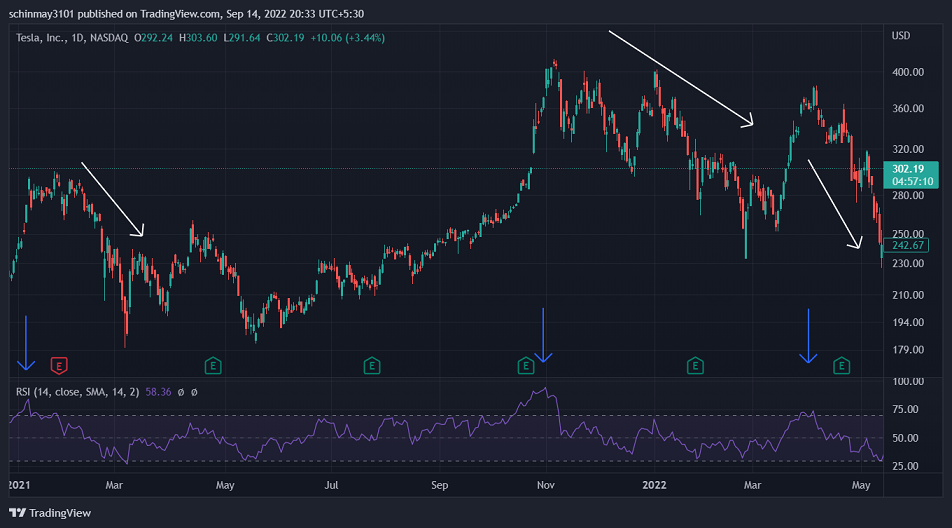The image size is (952, 528).
Task: Click the open value O292.24
Action: [153, 38]
